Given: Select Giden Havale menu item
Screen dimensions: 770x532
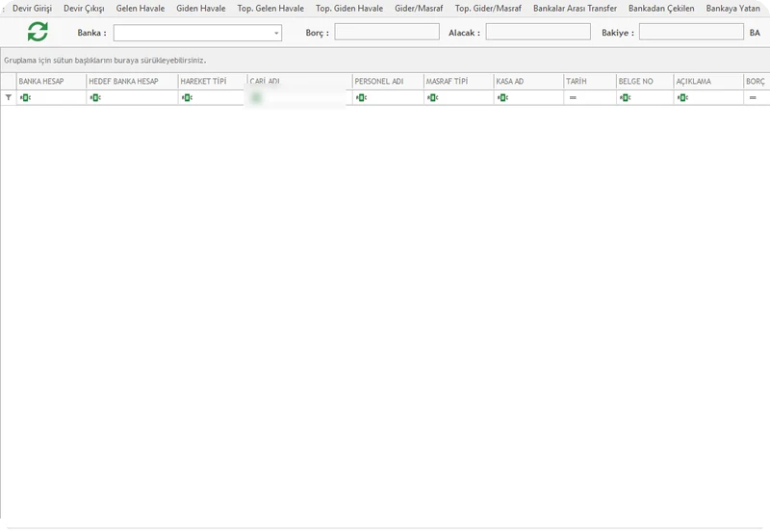Looking at the screenshot, I should 201,9.
